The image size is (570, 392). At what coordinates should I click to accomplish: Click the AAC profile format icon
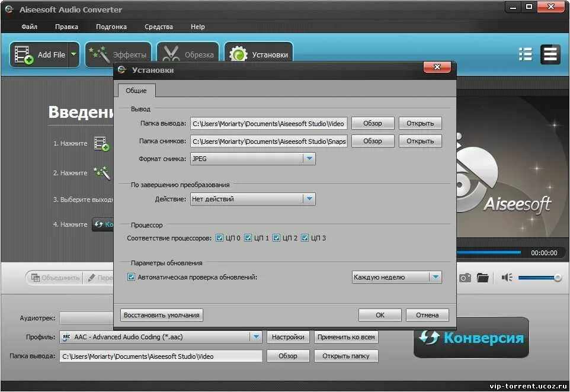click(x=66, y=337)
